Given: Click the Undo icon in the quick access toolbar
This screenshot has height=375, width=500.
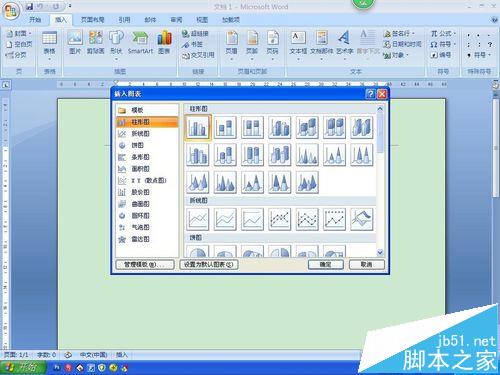Looking at the screenshot, I should point(41,6).
